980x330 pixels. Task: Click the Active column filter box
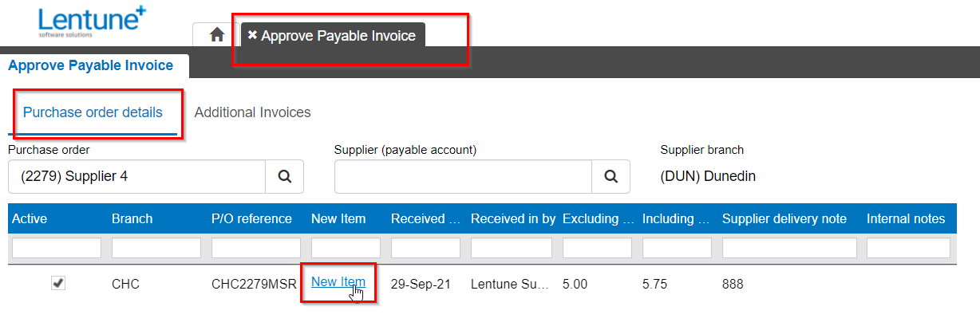57,248
